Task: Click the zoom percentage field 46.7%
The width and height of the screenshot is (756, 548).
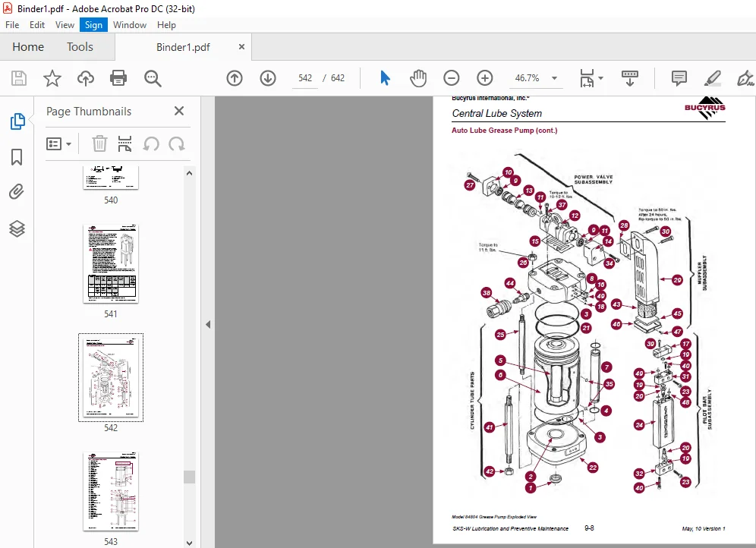Action: point(527,78)
